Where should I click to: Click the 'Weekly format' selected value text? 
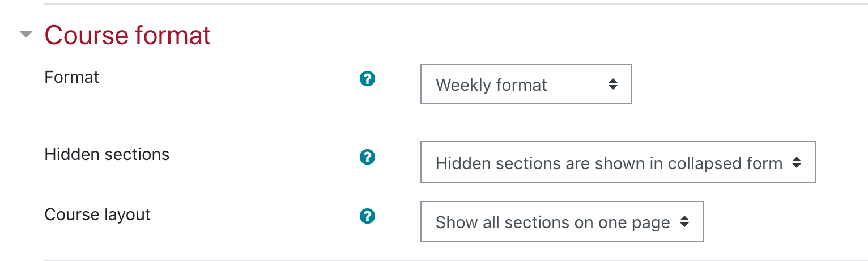pos(491,85)
